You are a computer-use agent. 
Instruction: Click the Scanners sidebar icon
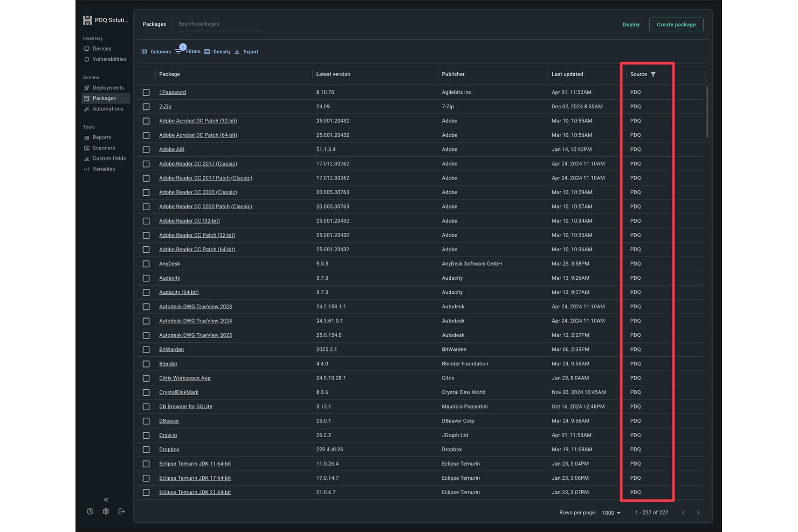coord(87,148)
